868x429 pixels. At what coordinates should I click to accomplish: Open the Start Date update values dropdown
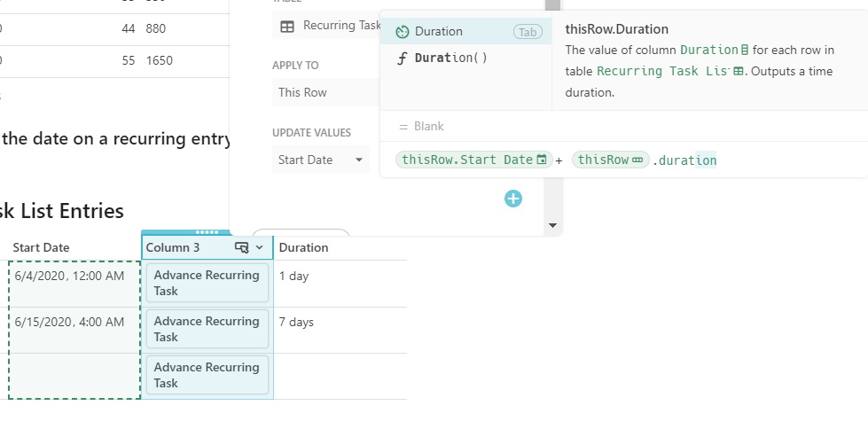[x=321, y=160]
